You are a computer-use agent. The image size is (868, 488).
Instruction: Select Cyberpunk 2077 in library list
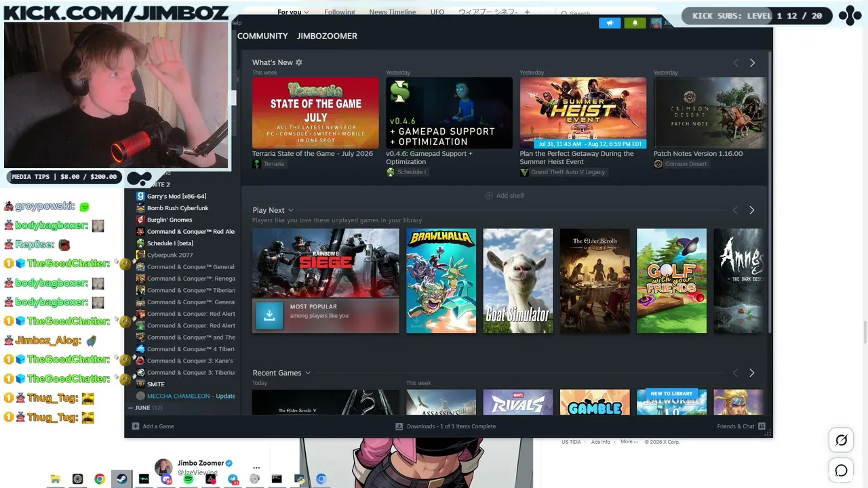pyautogui.click(x=170, y=255)
